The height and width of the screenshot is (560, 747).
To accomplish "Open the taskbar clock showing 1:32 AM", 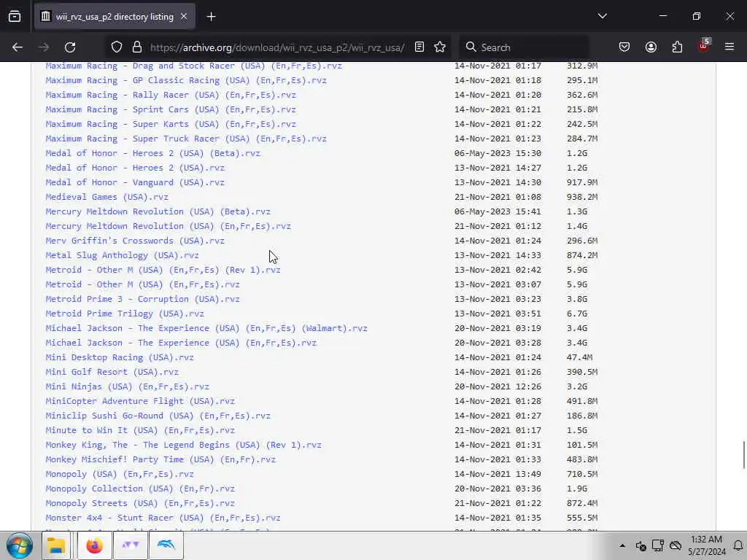I will [x=706, y=545].
